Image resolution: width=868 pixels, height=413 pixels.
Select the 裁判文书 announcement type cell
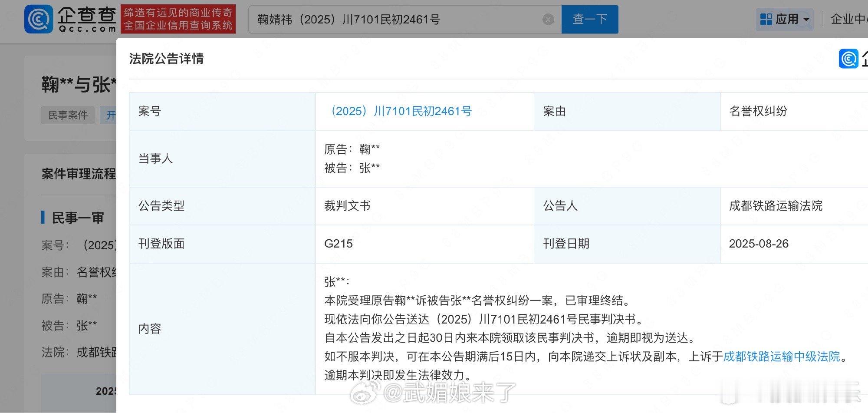pos(347,206)
